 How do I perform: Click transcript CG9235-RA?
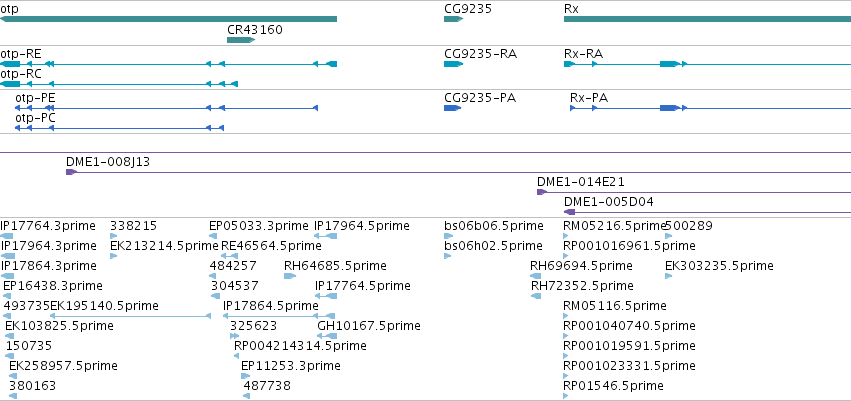[453, 64]
